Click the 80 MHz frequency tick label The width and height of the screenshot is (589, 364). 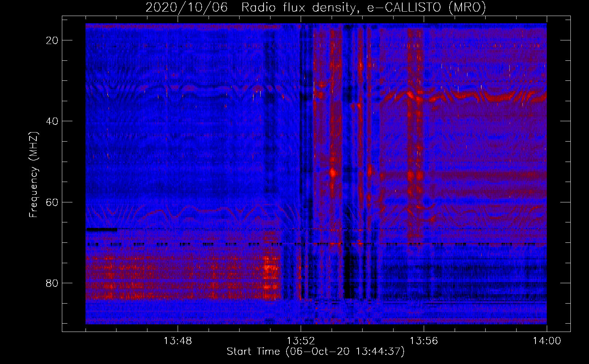(52, 283)
